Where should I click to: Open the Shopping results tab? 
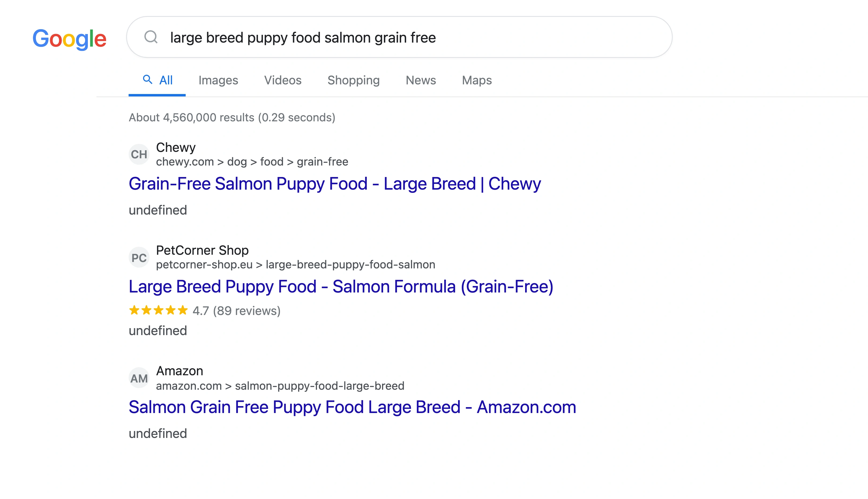click(353, 80)
